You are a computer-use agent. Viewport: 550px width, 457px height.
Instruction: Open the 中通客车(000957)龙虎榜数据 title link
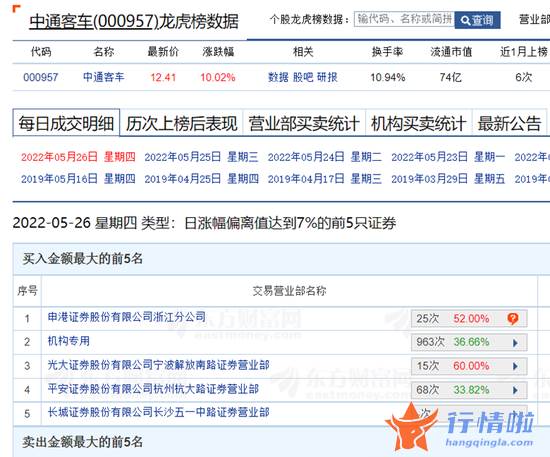tap(134, 21)
